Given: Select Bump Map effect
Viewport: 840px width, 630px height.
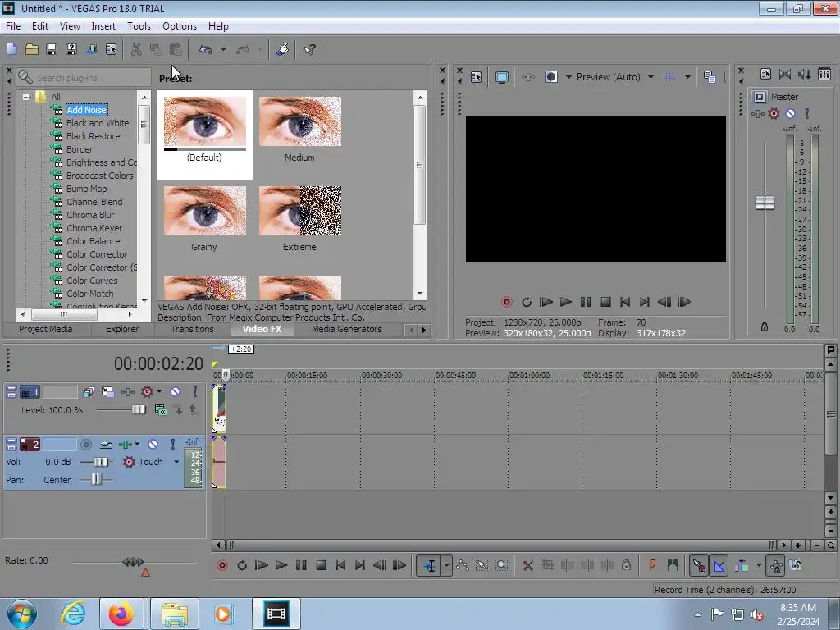Looking at the screenshot, I should 86,189.
